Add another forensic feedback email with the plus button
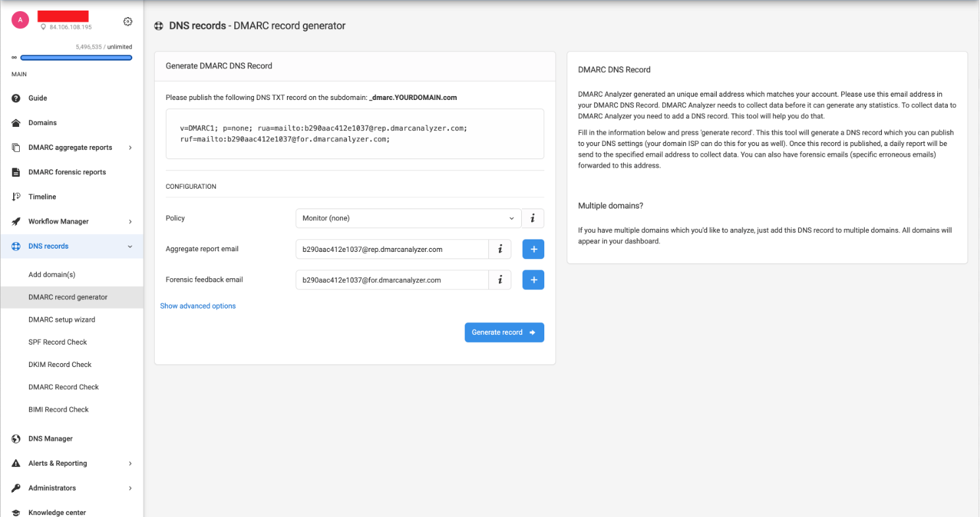 point(533,280)
